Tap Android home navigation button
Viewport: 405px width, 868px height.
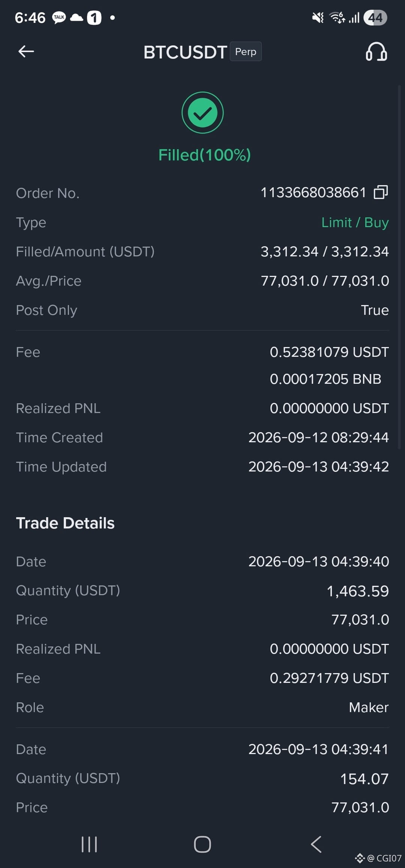click(202, 844)
